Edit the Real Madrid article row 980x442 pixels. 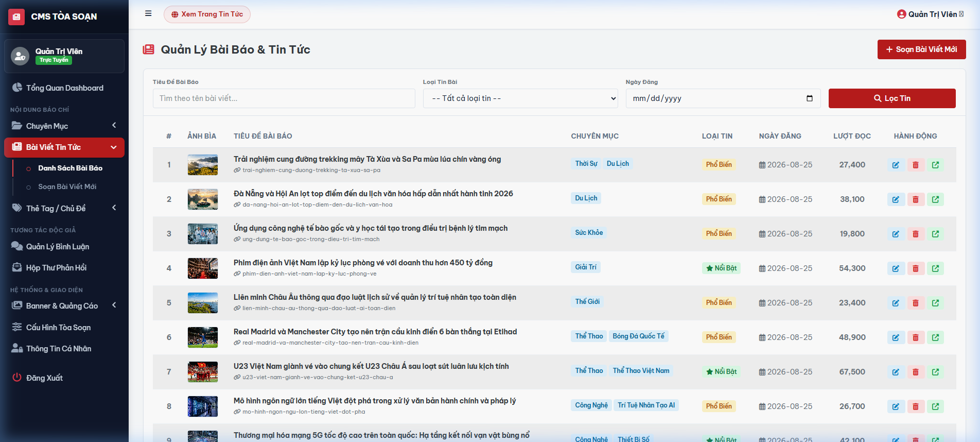(896, 337)
